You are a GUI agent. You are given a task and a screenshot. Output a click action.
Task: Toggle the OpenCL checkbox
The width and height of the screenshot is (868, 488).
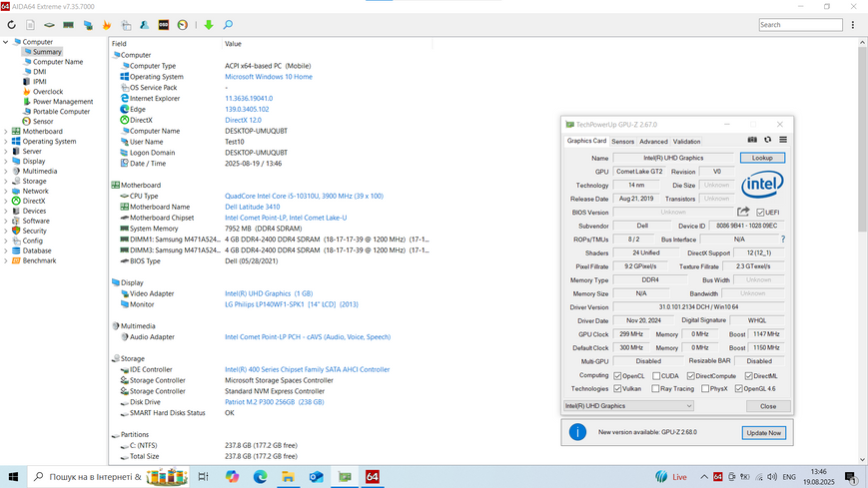[617, 375]
